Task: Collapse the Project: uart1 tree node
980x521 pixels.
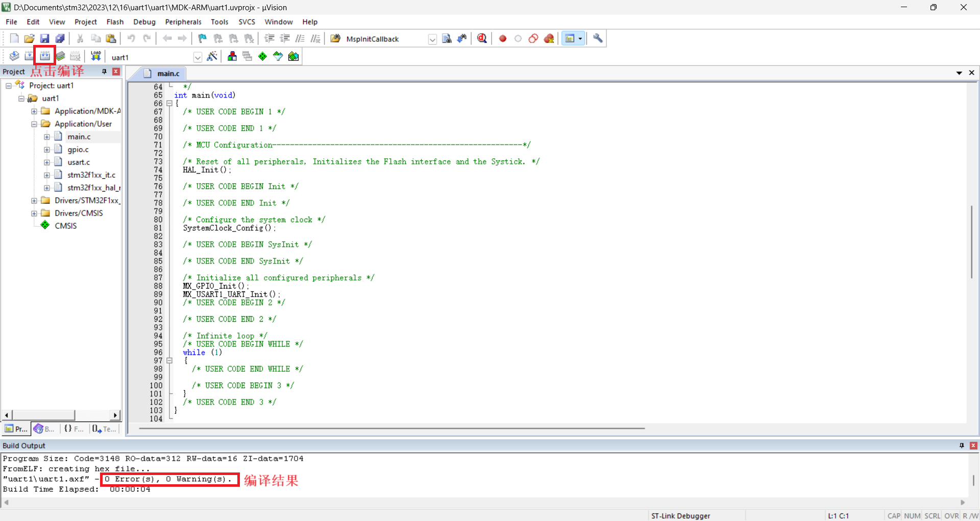Action: [8, 86]
